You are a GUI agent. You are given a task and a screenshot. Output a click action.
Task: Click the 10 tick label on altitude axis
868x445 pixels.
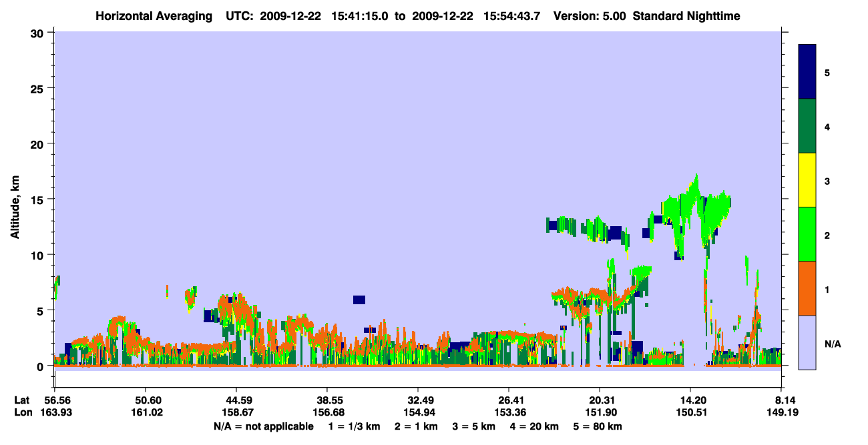(39, 255)
